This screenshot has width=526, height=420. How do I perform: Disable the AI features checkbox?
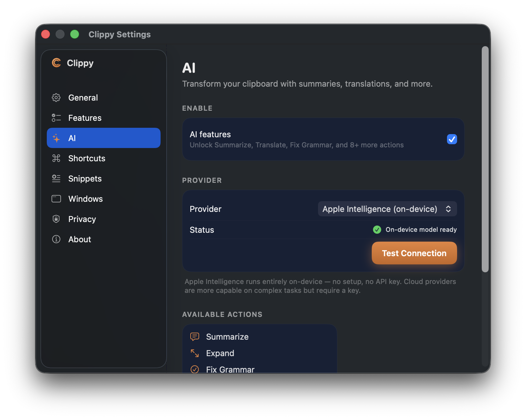point(452,139)
